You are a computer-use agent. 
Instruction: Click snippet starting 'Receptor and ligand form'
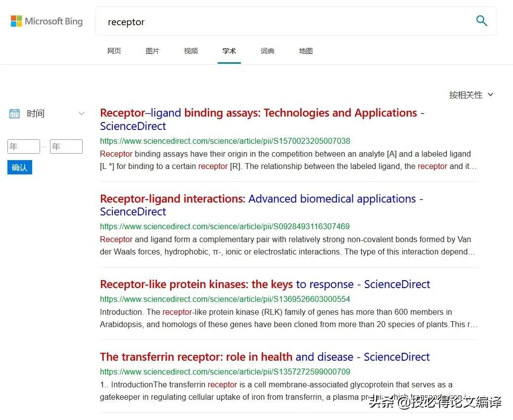(287, 246)
